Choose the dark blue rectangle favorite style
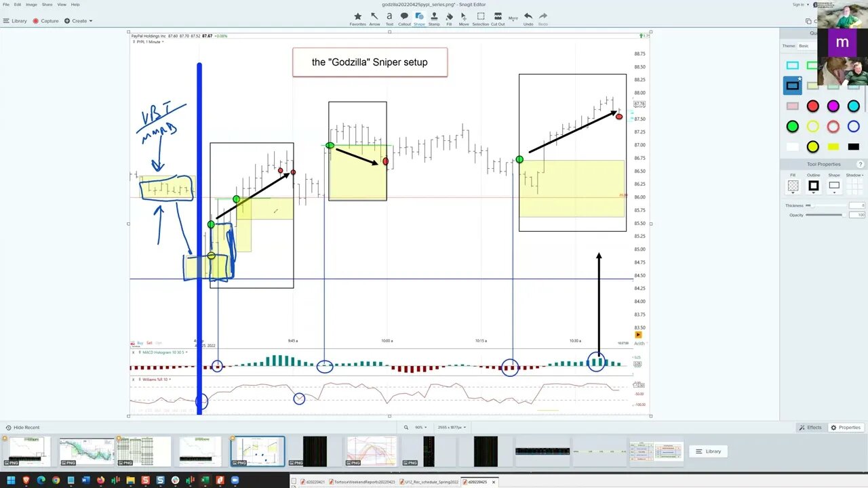Viewport: 868px width, 488px height. (792, 85)
